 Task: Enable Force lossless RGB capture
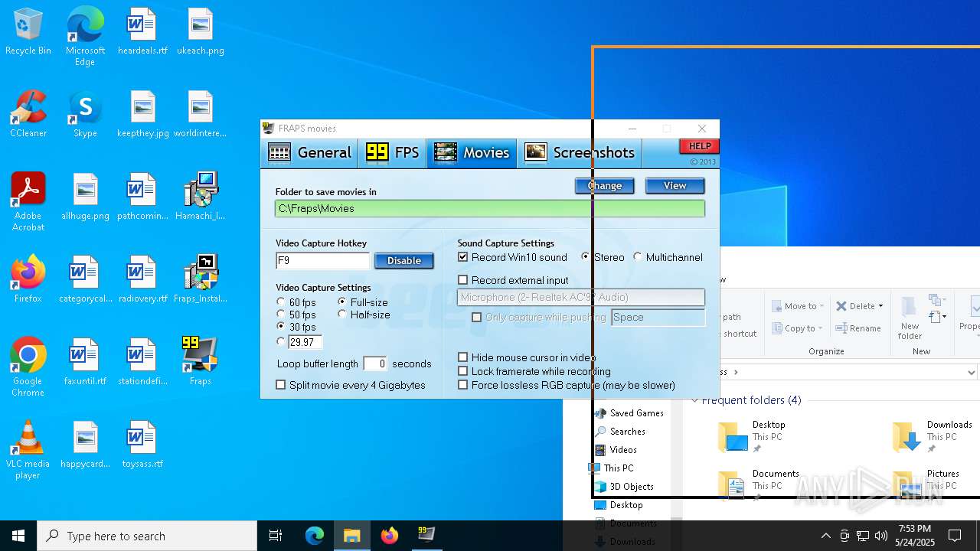coord(462,385)
